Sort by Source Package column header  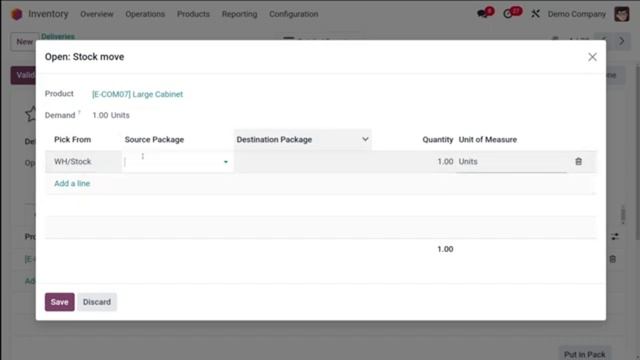[x=154, y=140]
